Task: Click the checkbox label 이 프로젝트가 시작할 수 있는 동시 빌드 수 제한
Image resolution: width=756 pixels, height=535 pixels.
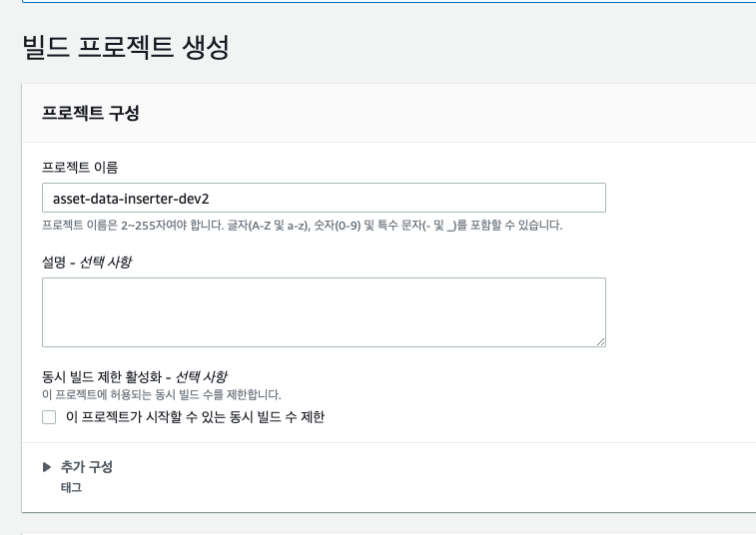Action: [195, 417]
